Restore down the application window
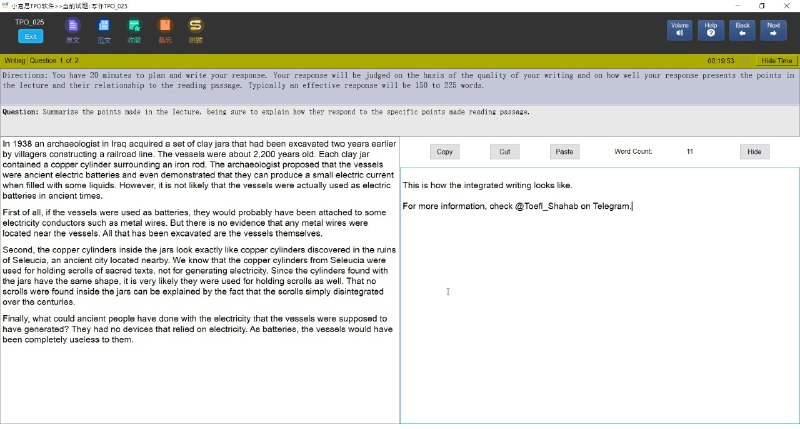Screen dimensions: 800x429 (762, 6)
